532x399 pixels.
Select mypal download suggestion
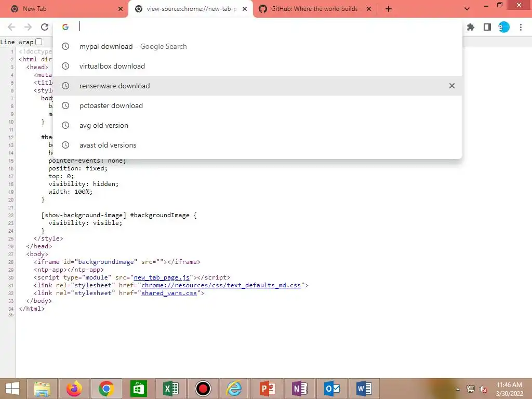pos(258,46)
